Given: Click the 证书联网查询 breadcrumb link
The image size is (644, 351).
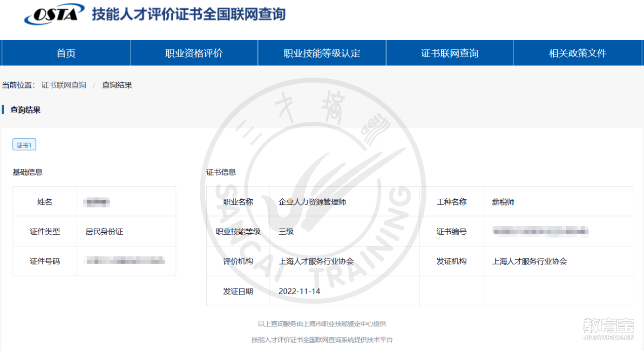Looking at the screenshot, I should (64, 85).
